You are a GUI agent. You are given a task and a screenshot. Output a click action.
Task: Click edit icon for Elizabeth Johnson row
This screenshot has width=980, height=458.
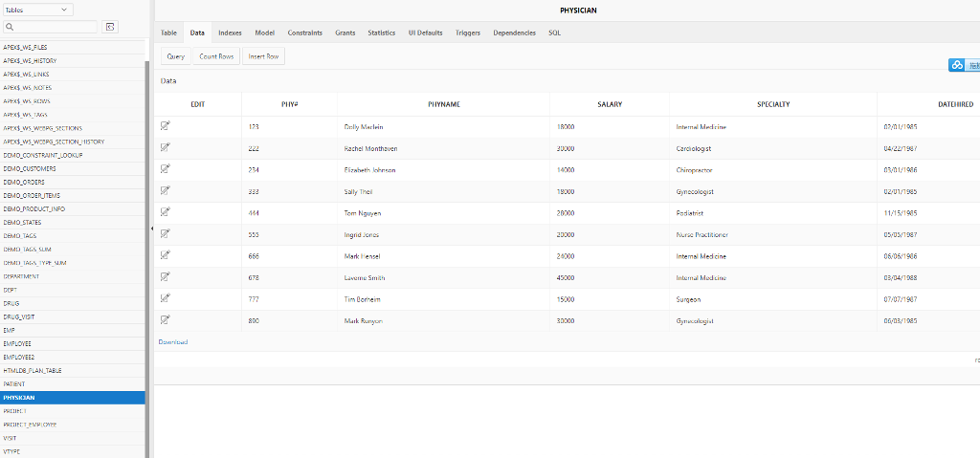click(x=165, y=169)
